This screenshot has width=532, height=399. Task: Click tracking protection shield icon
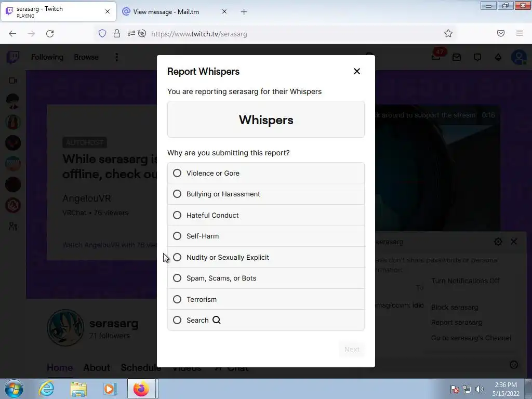pos(102,33)
